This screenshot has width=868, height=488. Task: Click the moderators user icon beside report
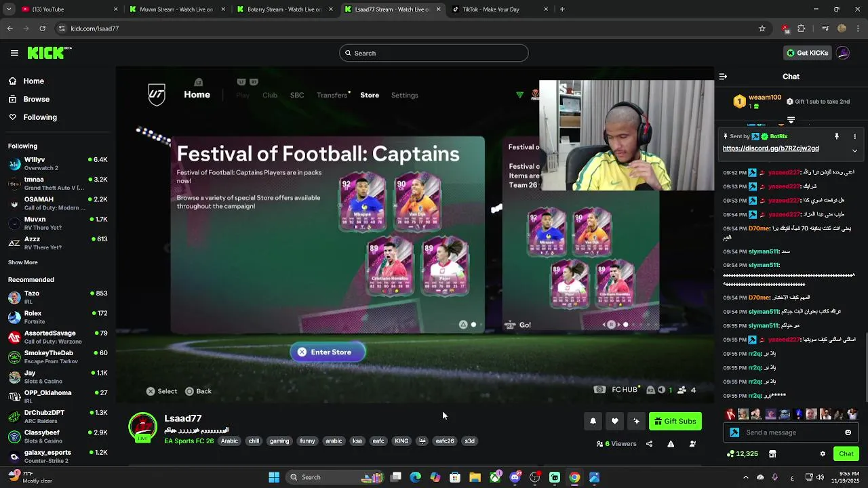coord(692,444)
